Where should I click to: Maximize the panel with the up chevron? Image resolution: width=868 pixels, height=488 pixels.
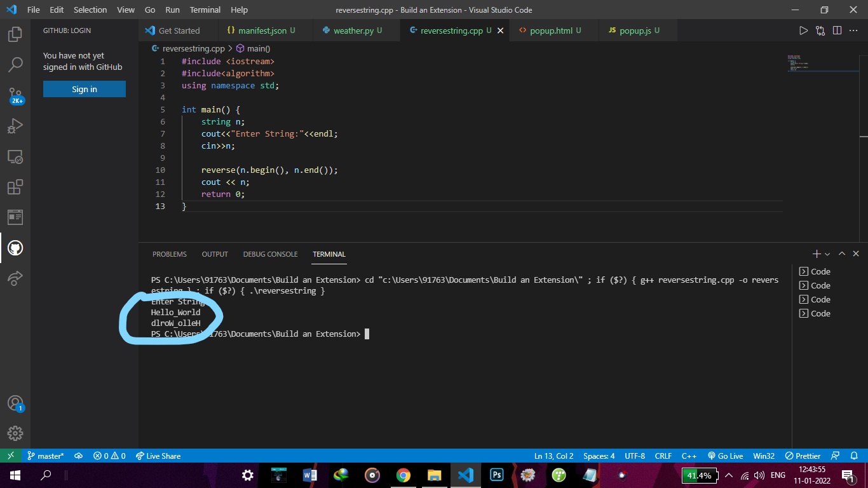pyautogui.click(x=842, y=254)
